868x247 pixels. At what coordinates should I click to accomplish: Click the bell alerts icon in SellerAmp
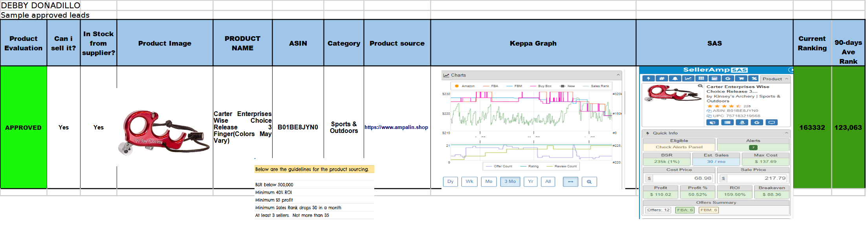(x=675, y=79)
